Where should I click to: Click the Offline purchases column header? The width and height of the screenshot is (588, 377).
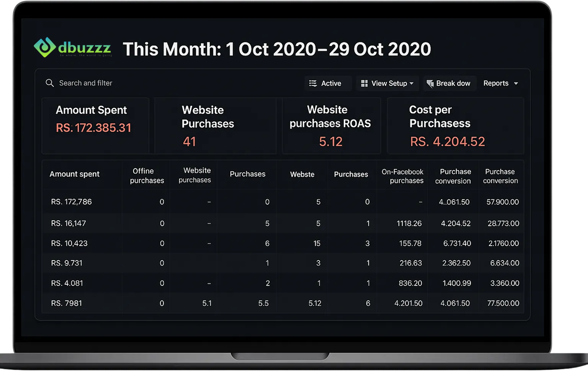147,176
